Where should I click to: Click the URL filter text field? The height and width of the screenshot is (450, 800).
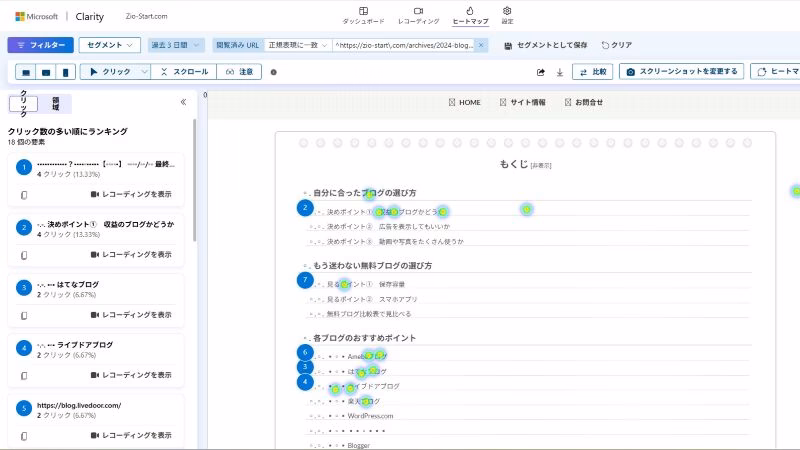404,45
